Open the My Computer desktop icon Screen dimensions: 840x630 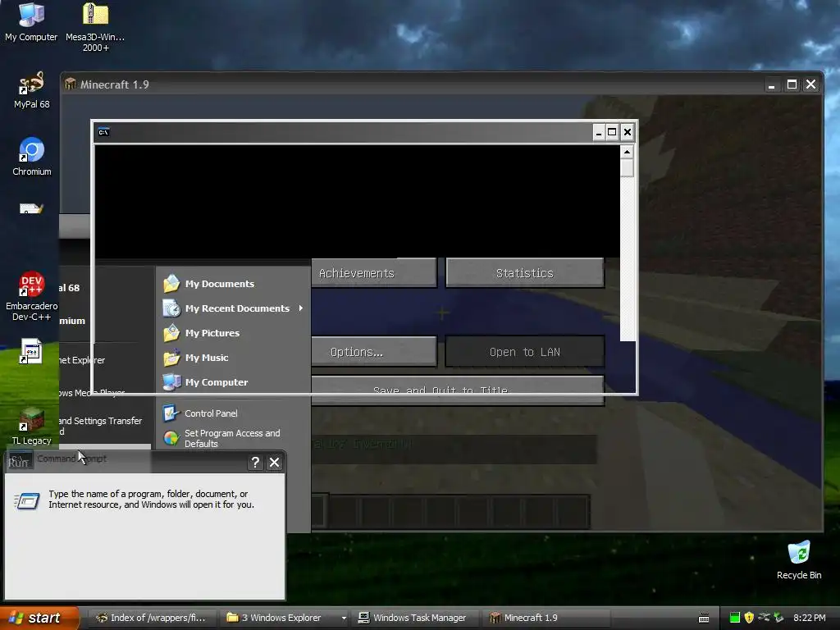tap(31, 21)
